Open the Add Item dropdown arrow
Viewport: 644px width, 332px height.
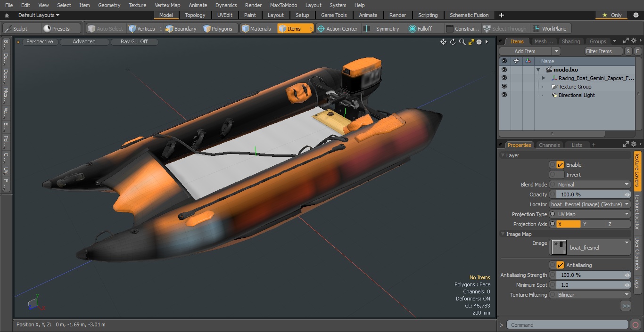click(x=556, y=51)
